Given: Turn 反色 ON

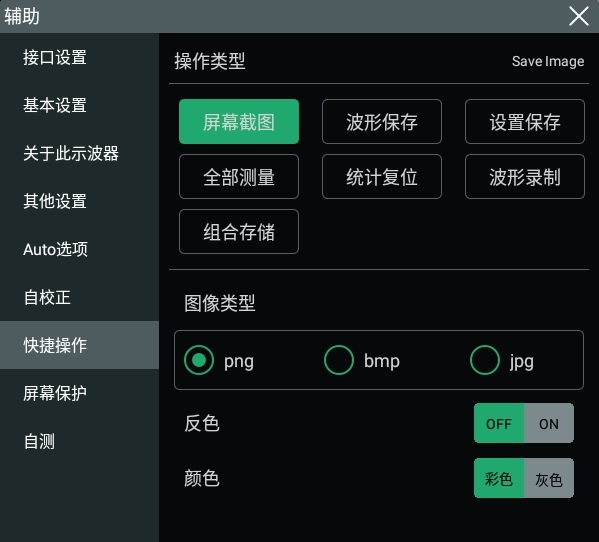Looking at the screenshot, I should pyautogui.click(x=549, y=424).
